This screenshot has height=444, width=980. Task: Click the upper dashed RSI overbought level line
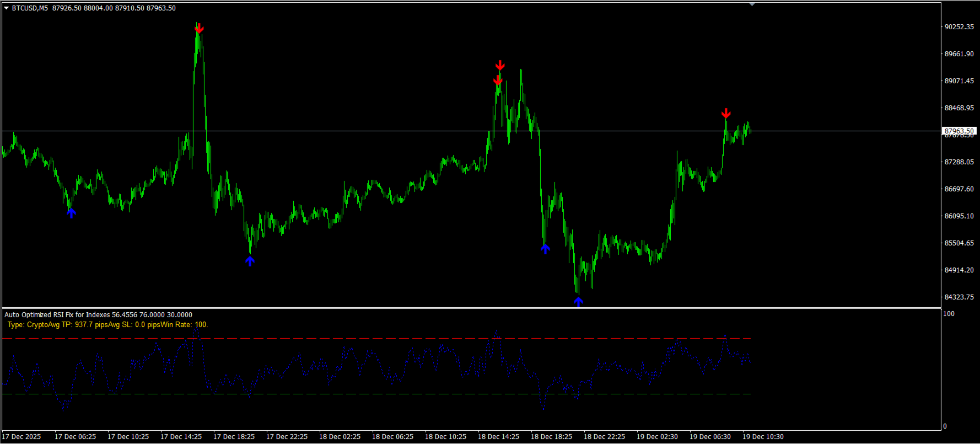[x=376, y=338]
